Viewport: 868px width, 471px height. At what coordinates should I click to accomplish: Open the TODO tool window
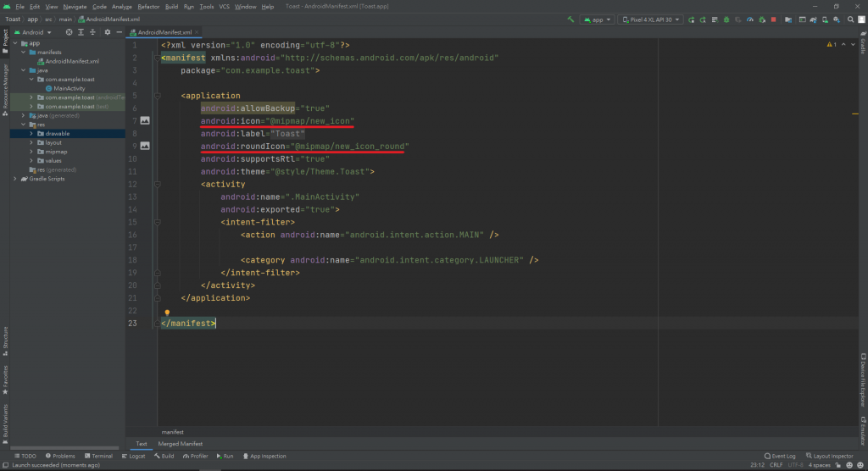pyautogui.click(x=25, y=456)
